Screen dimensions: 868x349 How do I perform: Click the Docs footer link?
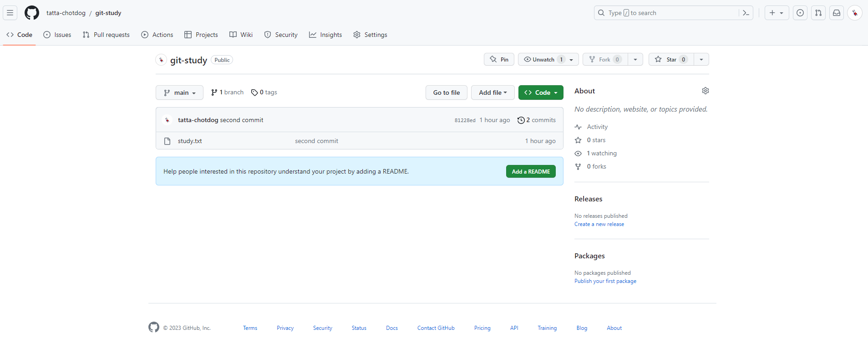pos(392,328)
